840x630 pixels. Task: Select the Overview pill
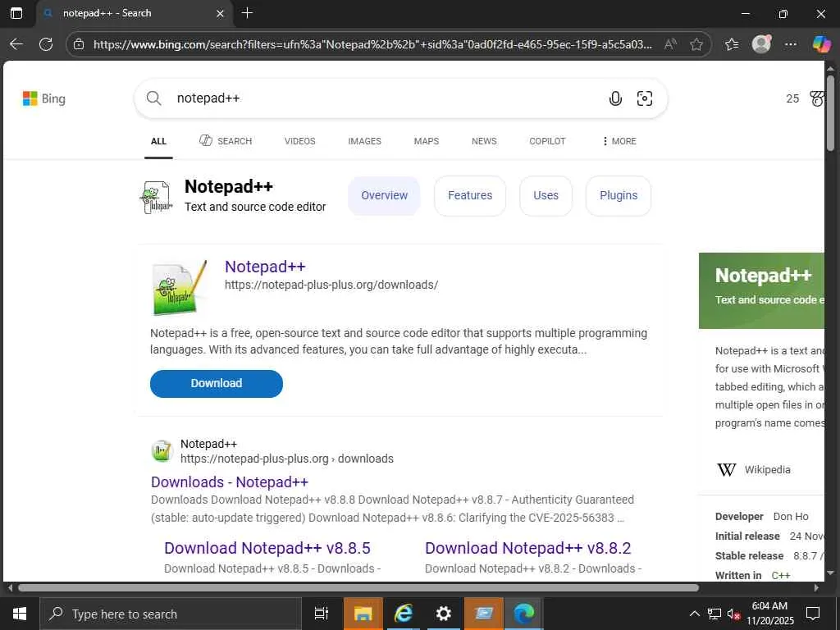(x=384, y=195)
